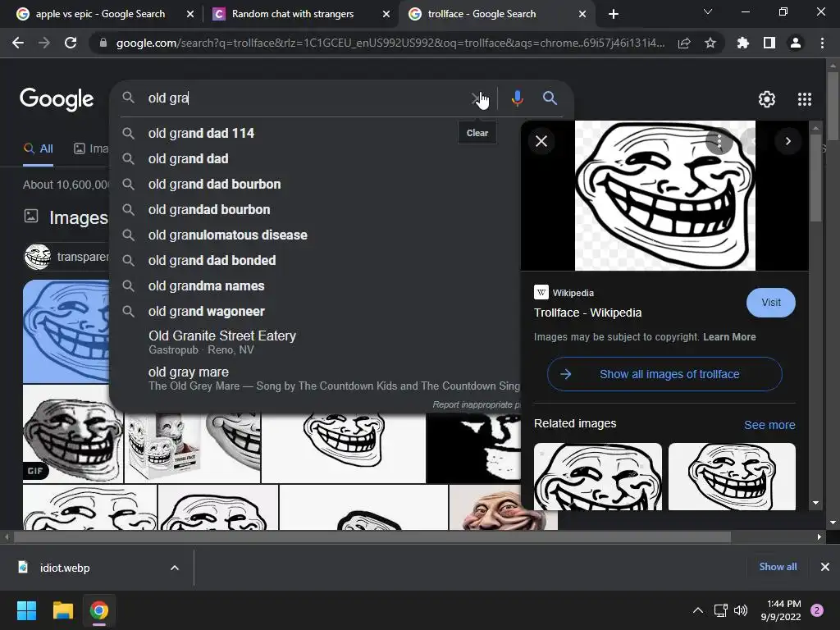Open File Explorer from taskbar
Image resolution: width=840 pixels, height=630 pixels.
coord(62,610)
